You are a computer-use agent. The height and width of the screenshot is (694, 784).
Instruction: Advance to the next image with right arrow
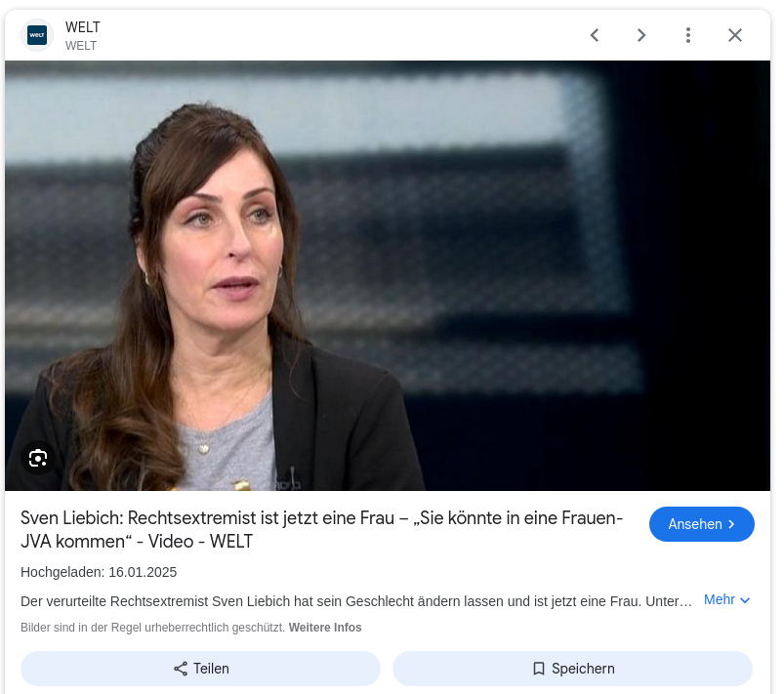tap(641, 35)
